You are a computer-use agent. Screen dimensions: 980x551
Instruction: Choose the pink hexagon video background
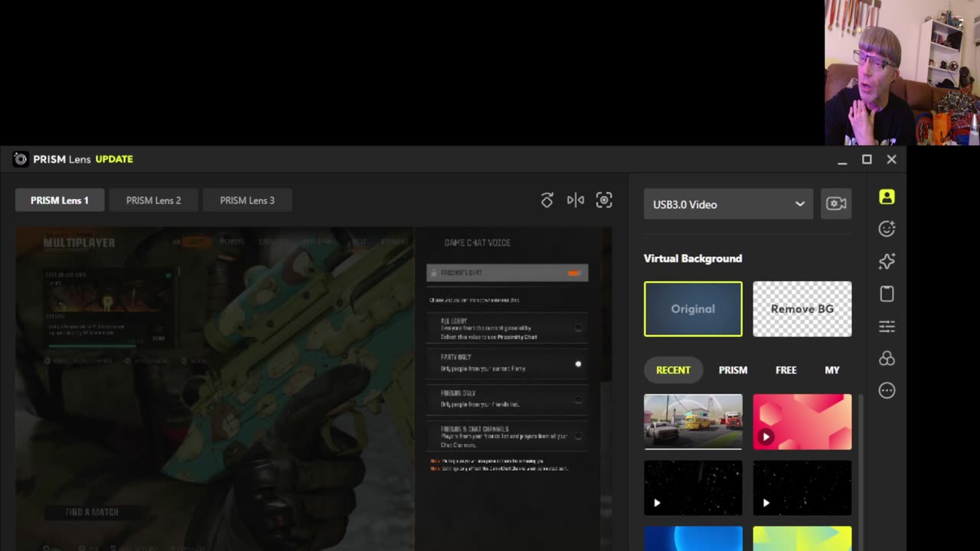pos(802,422)
